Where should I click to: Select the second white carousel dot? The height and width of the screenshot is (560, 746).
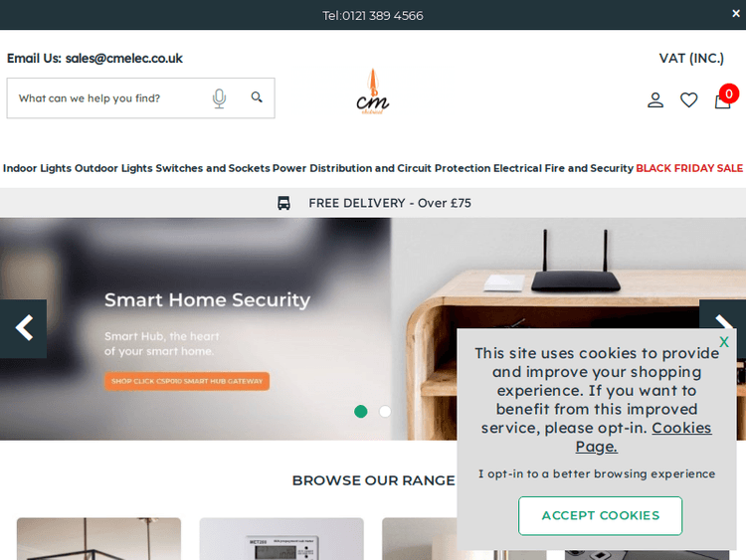pos(385,411)
